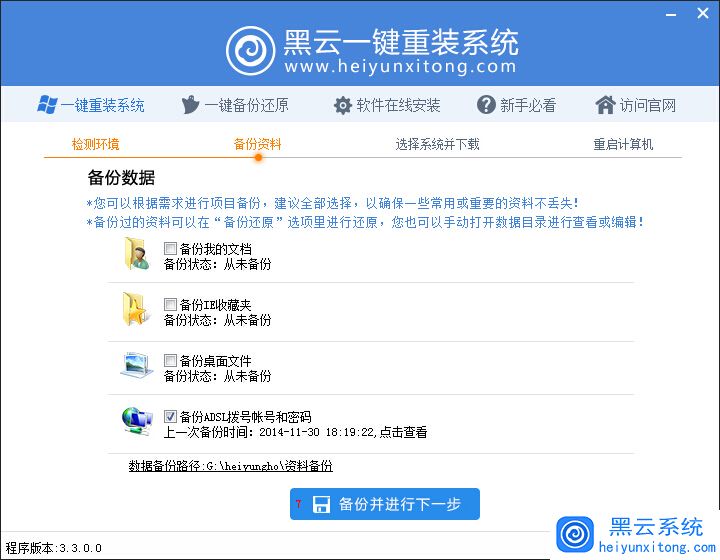Image resolution: width=720 pixels, height=560 pixels.
Task: Go to the 选择系统并下载 step
Action: (x=437, y=144)
